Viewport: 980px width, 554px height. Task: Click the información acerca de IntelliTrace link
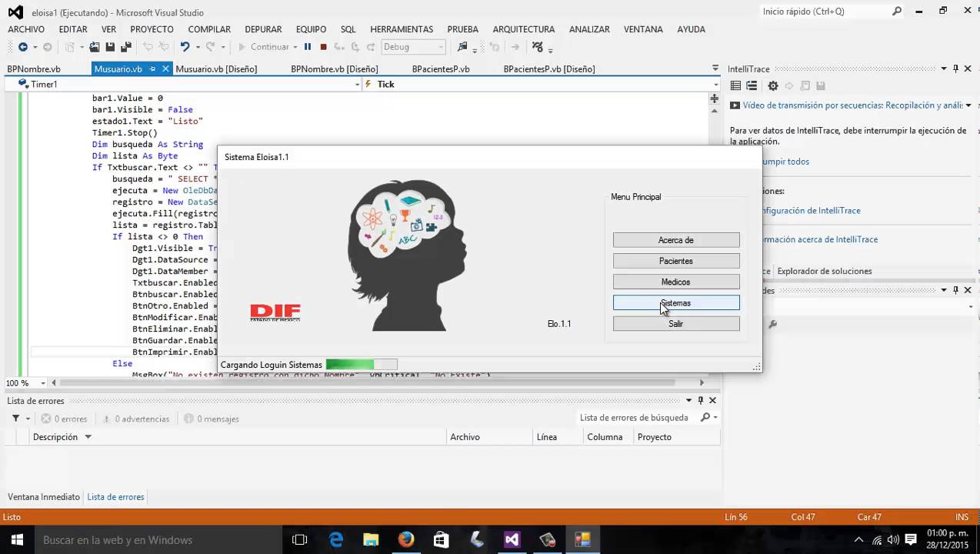pos(819,239)
